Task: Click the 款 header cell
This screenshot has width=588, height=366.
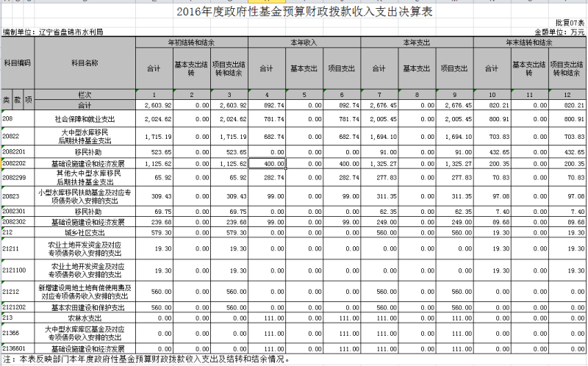Action: click(x=17, y=100)
